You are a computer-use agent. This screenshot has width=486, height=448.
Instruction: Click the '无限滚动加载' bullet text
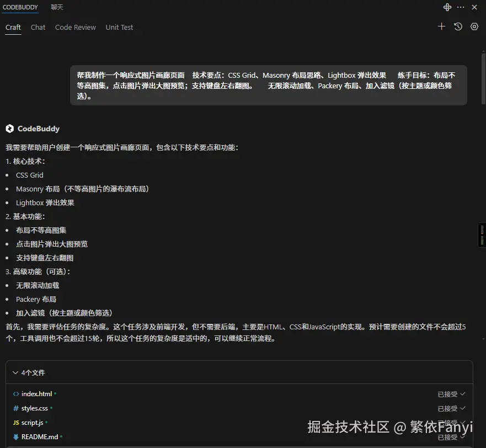[38, 286]
